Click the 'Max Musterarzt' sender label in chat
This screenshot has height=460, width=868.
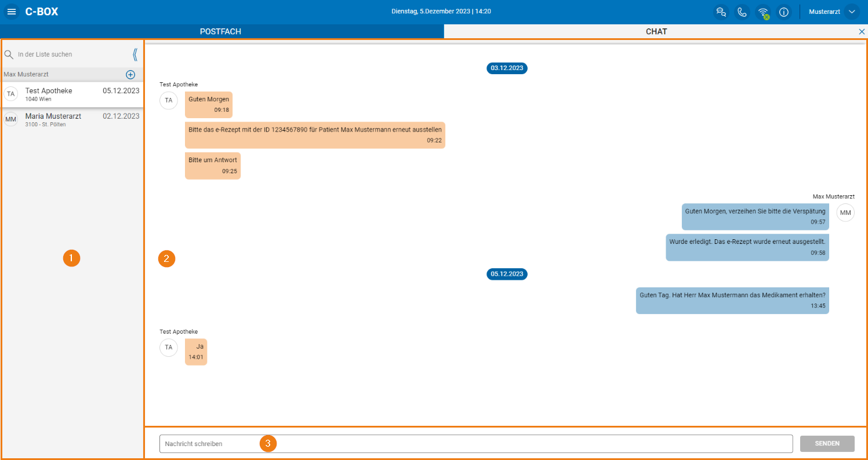pyautogui.click(x=834, y=196)
